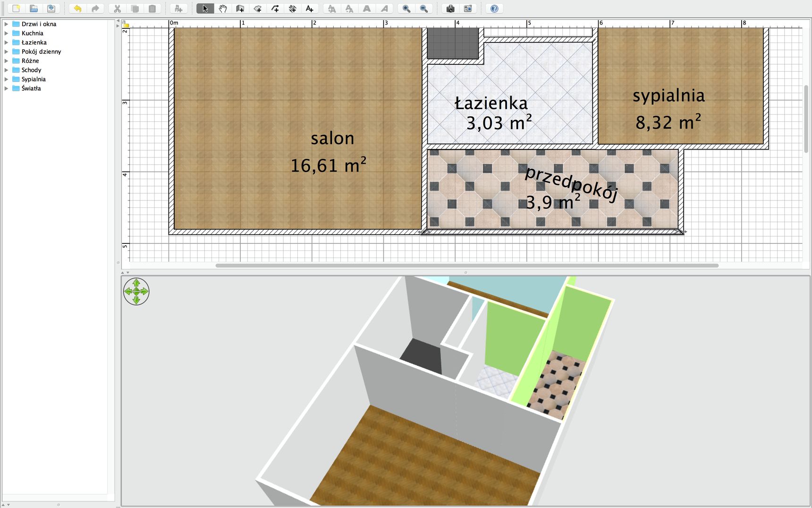812x508 pixels.
Task: Expand the Sypialnia catalog folder
Action: 6,79
